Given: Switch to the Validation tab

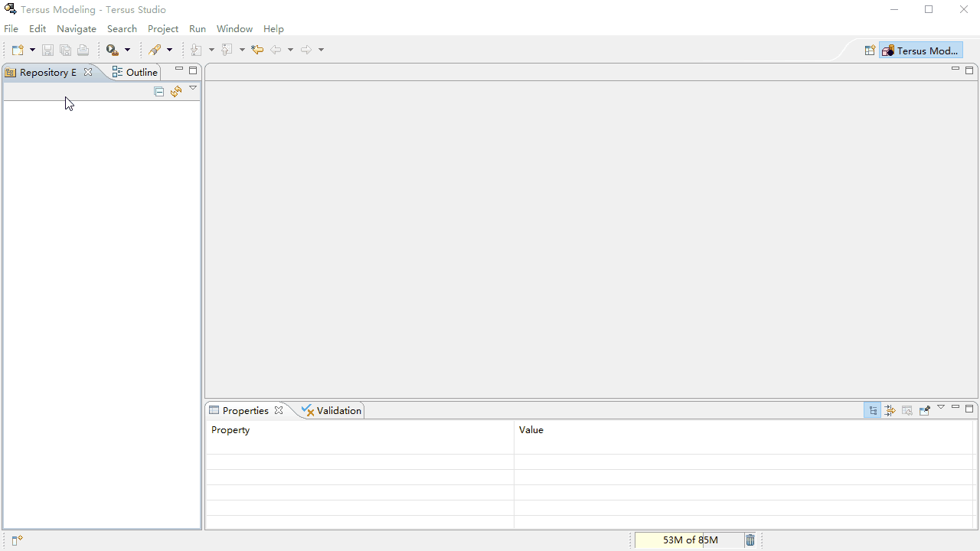Looking at the screenshot, I should click(332, 411).
